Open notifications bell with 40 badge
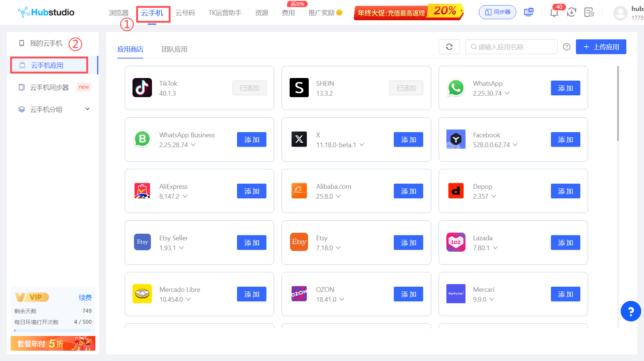This screenshot has height=361, width=644. tap(554, 12)
